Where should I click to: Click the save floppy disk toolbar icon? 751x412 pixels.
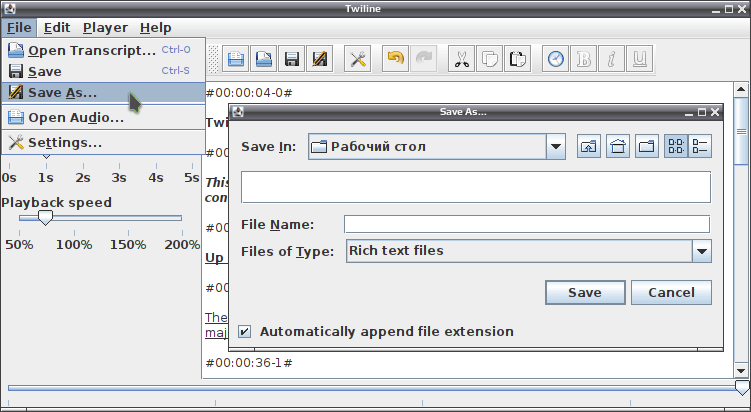click(x=292, y=59)
